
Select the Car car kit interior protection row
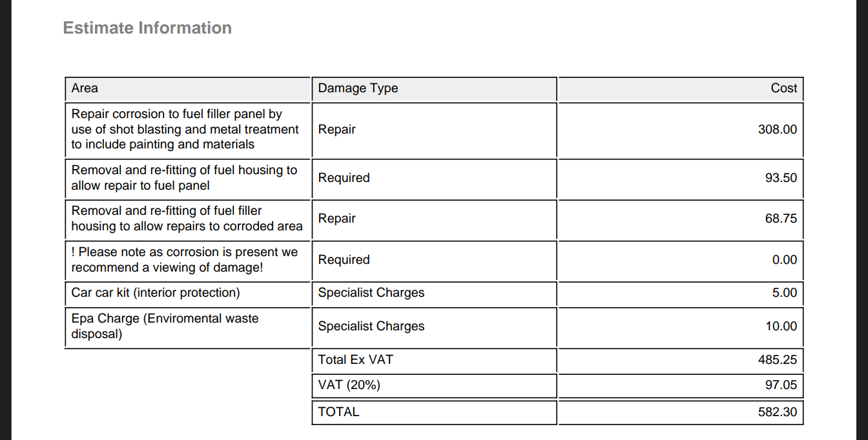tap(156, 293)
